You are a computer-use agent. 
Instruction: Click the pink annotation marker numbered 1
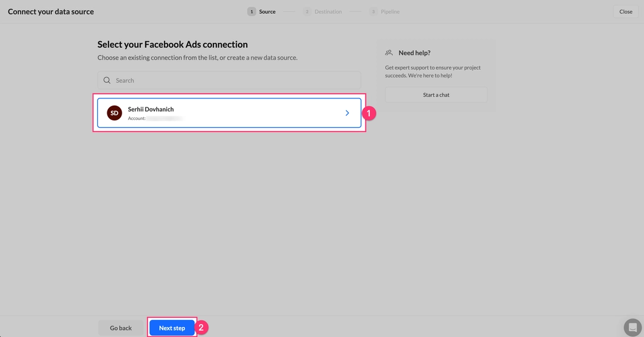369,113
